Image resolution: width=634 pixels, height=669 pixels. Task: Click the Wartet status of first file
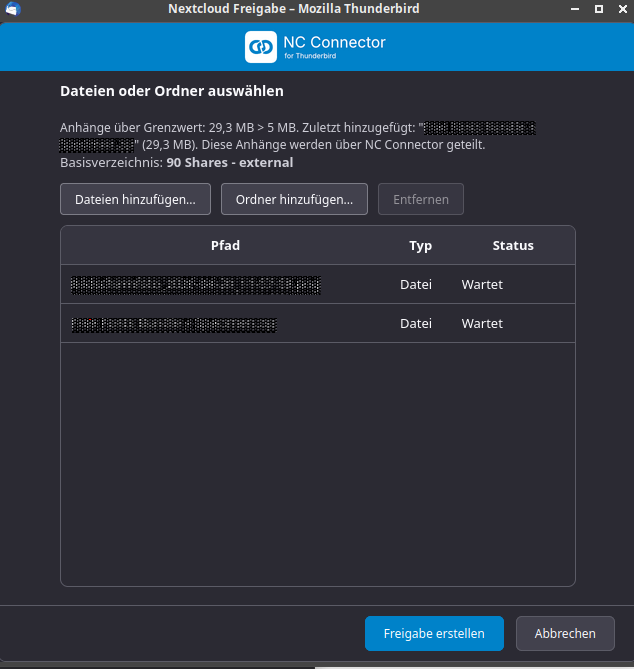coord(482,285)
